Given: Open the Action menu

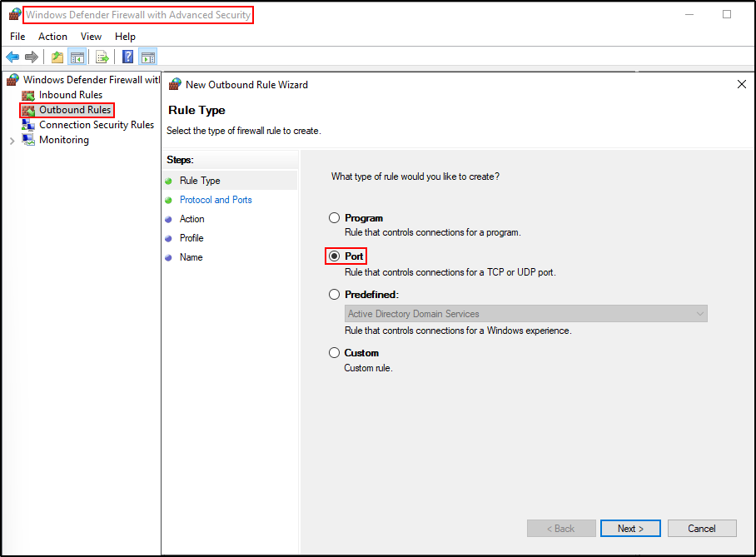Looking at the screenshot, I should (x=52, y=37).
